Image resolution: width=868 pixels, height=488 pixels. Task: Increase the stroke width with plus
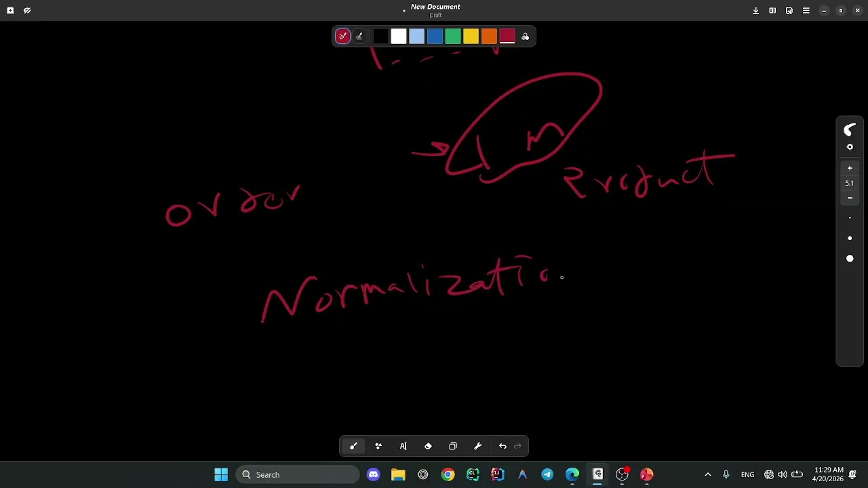tap(850, 168)
